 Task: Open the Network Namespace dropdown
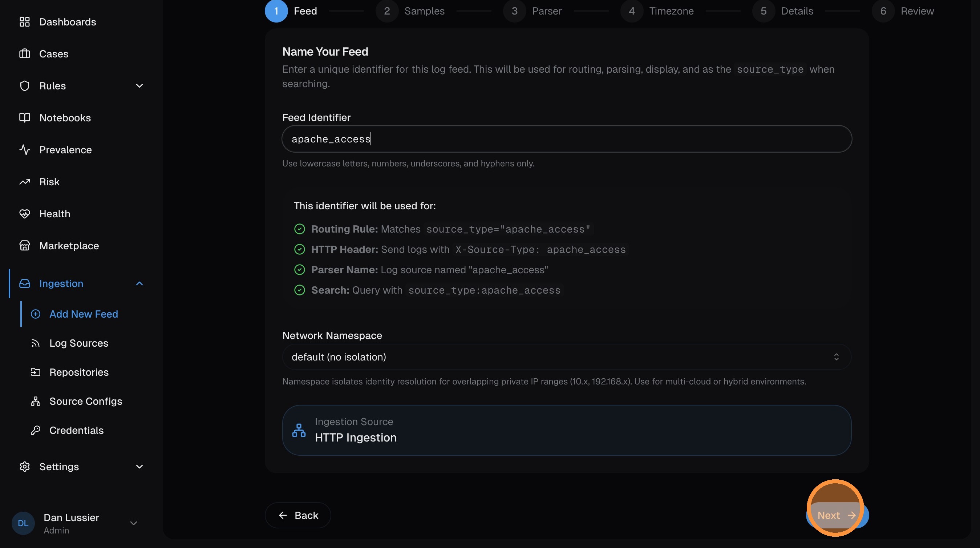(x=566, y=357)
